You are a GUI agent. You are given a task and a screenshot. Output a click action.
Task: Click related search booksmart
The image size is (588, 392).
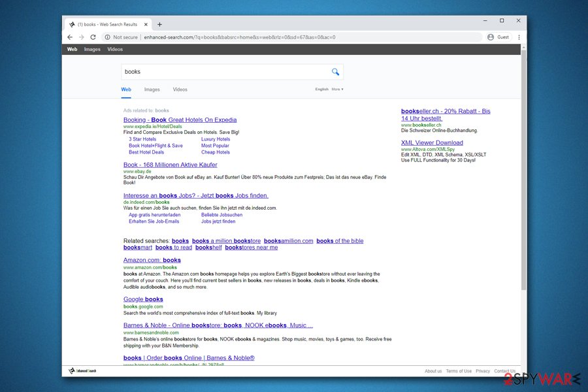[138, 248]
